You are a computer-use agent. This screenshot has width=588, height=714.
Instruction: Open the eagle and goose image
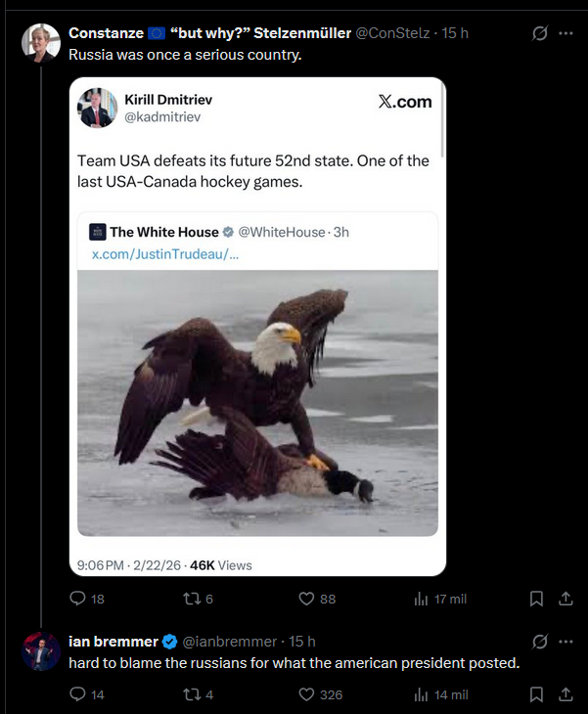pos(257,403)
